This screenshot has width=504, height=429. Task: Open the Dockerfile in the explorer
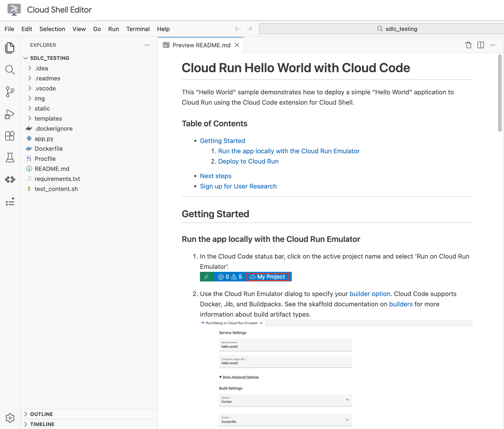(x=89, y=149)
